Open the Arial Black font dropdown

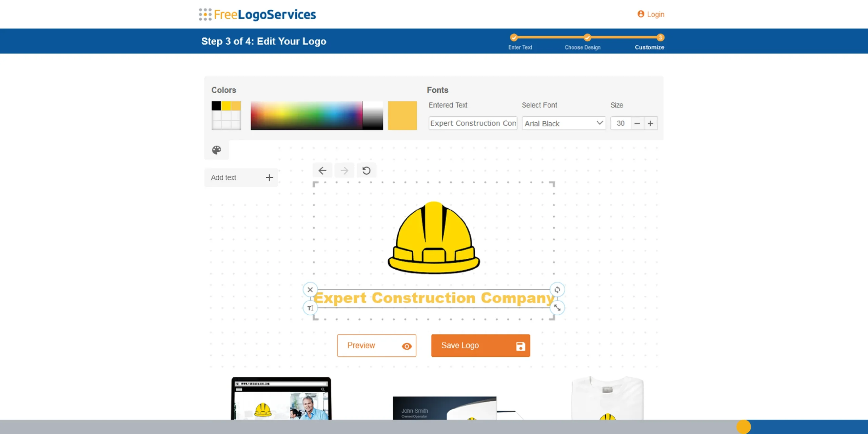pos(564,123)
